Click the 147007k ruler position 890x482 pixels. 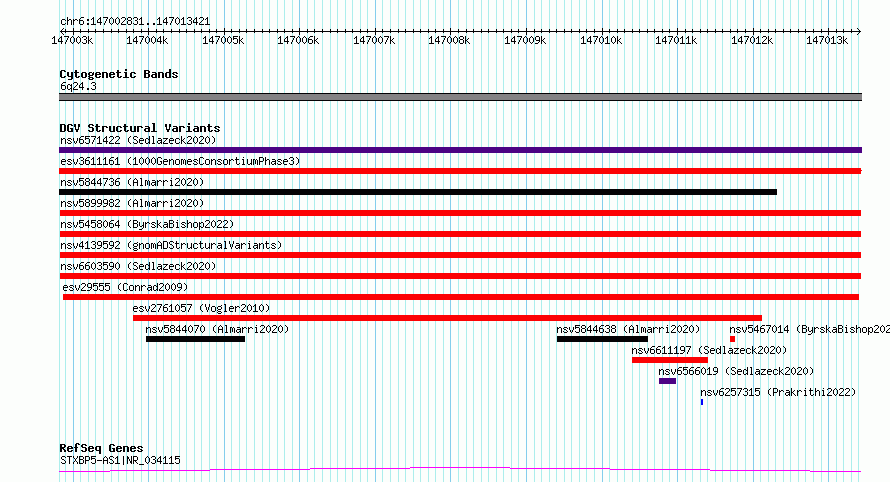click(x=374, y=40)
